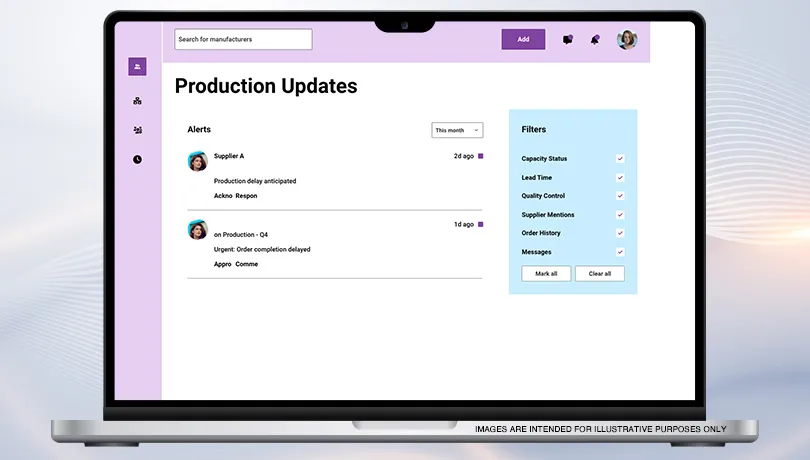
Task: Toggle the Supplier Mentions checkbox
Action: click(620, 215)
